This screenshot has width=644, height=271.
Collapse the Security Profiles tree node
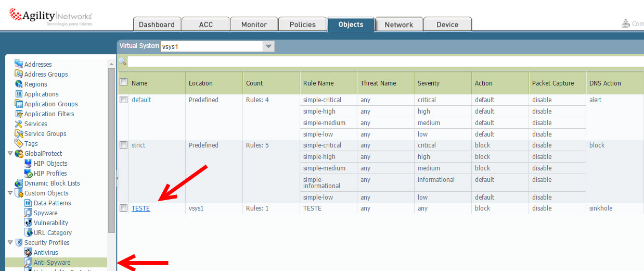(10, 242)
